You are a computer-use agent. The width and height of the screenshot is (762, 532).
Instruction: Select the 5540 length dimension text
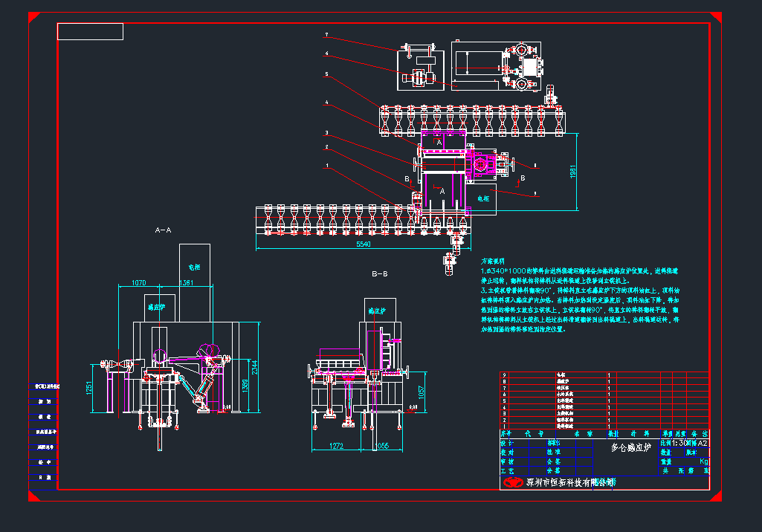coord(364,244)
